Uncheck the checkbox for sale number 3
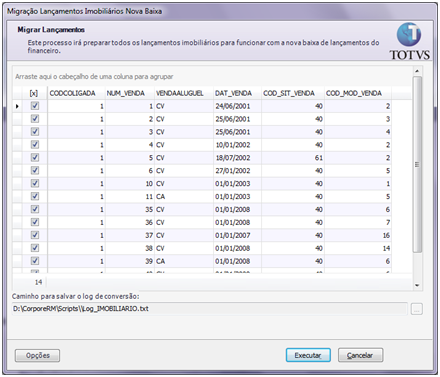This screenshot has height=377, width=440. tap(35, 132)
